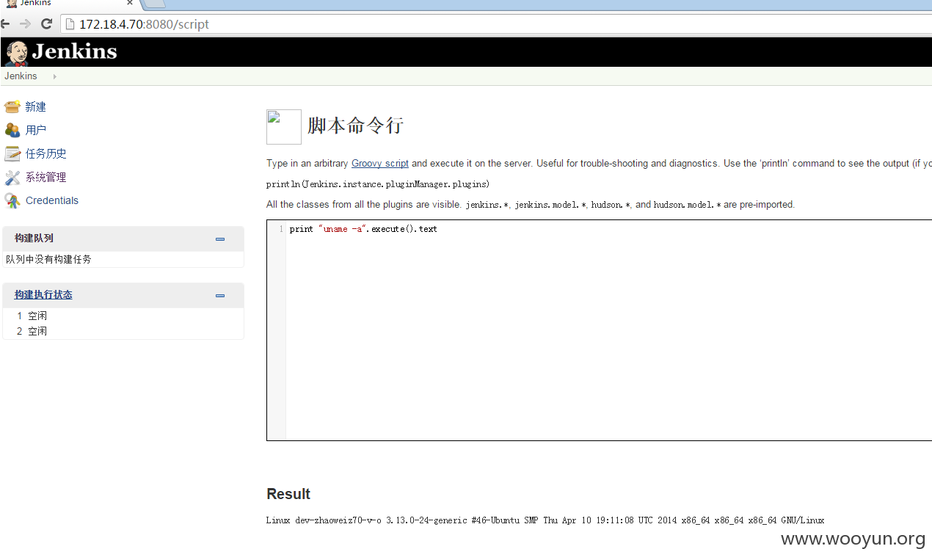Click the browser forward arrow
This screenshot has height=560, width=932.
point(26,24)
